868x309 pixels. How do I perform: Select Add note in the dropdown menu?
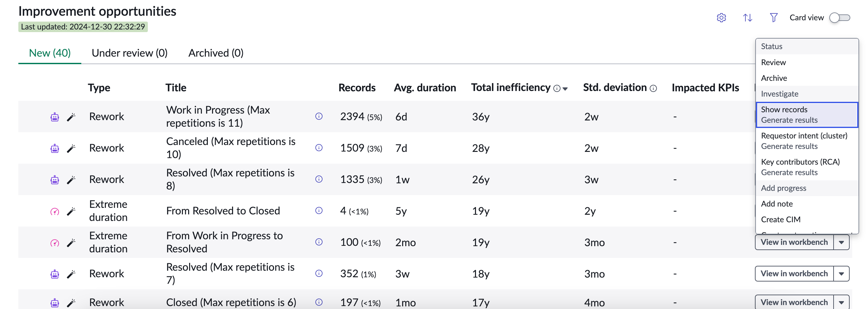[807, 204]
